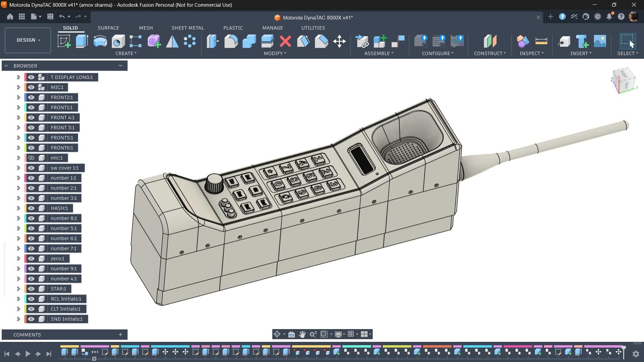Click the Save icon

pos(50,16)
